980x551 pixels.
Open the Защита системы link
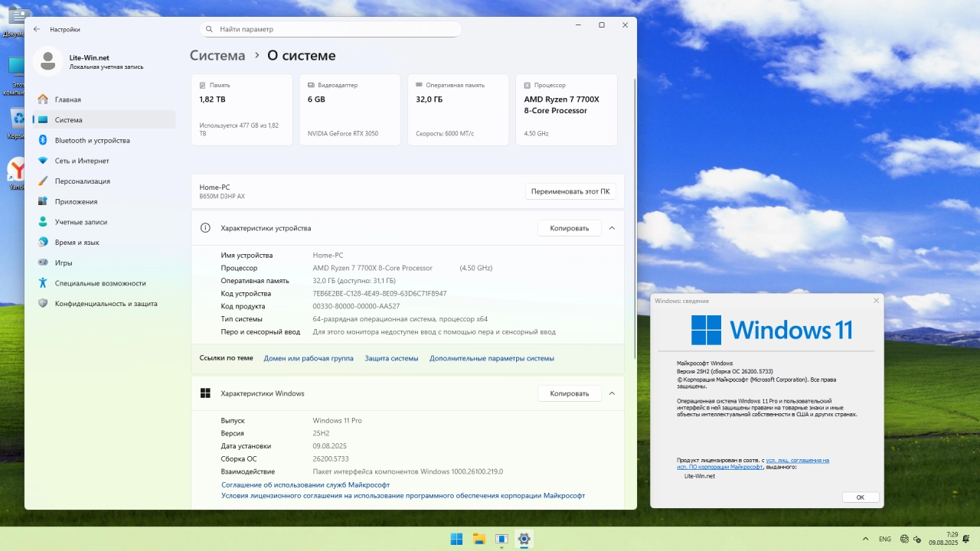point(391,358)
